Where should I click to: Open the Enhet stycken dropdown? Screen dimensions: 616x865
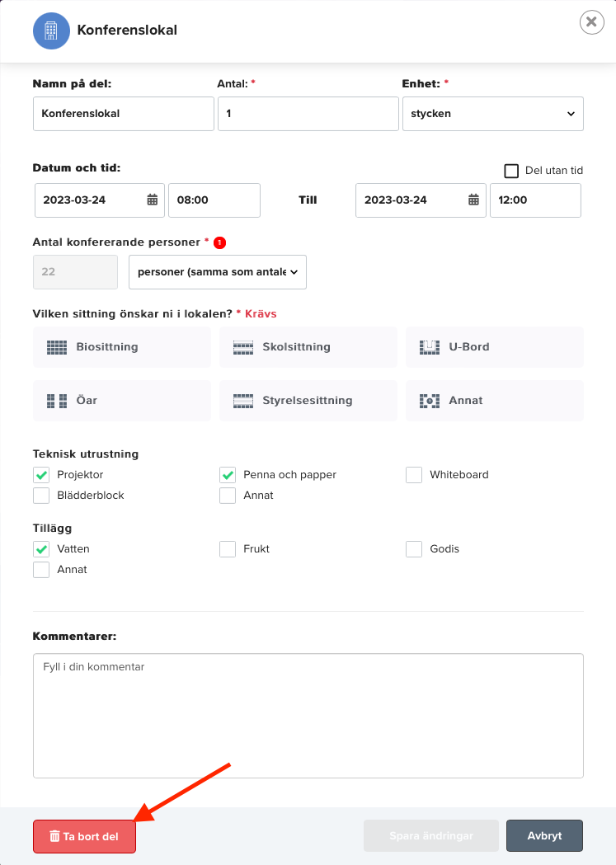pyautogui.click(x=493, y=114)
